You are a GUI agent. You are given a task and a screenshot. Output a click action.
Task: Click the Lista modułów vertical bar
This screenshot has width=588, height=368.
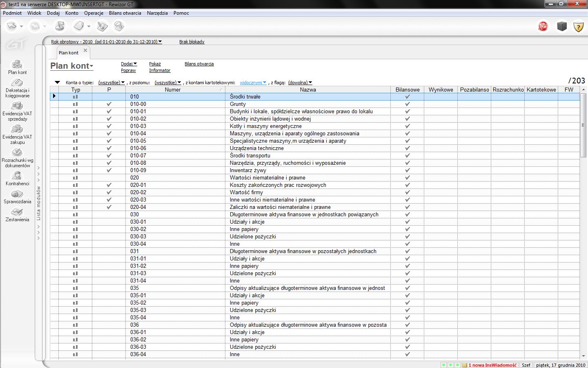tap(39, 203)
